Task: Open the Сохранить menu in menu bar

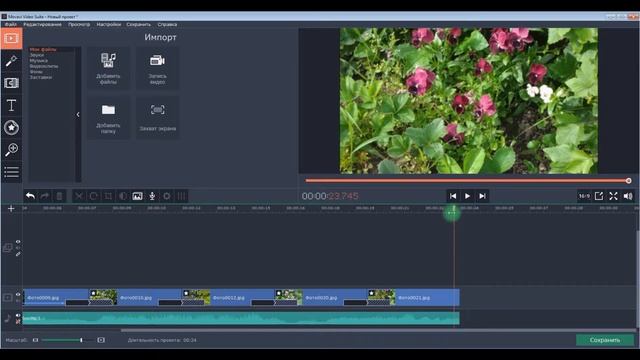Action: click(x=138, y=24)
